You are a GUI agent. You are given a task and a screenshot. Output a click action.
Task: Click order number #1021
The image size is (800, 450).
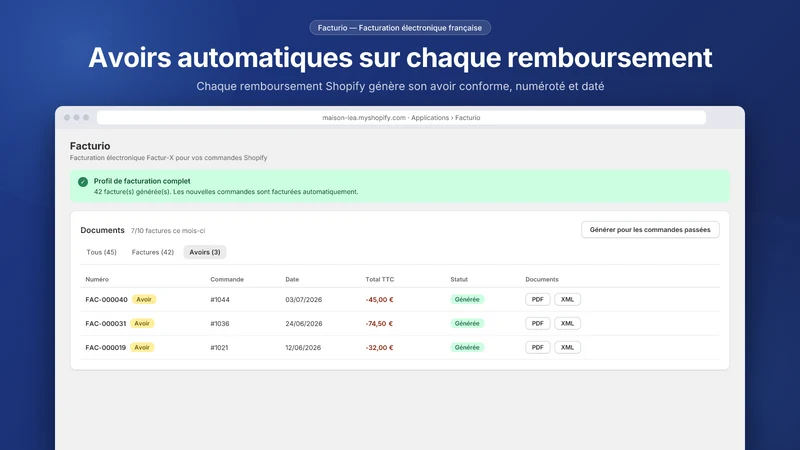219,347
